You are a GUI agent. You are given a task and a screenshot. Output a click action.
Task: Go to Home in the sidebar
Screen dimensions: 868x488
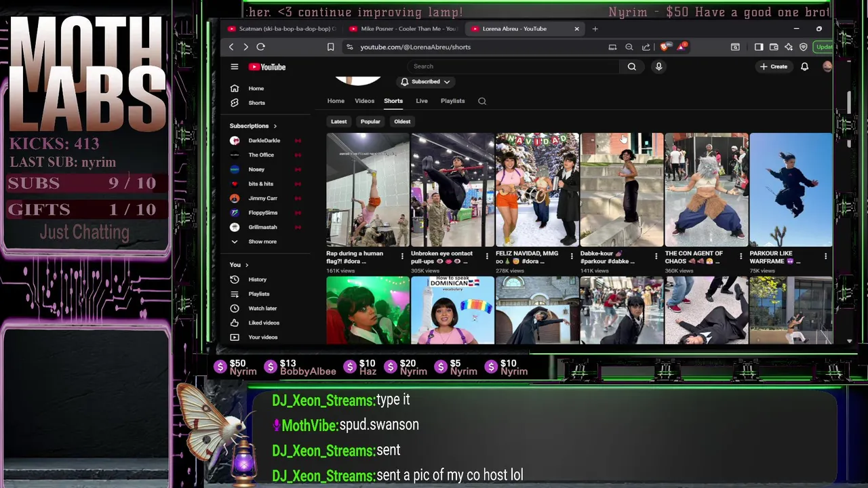(x=255, y=88)
